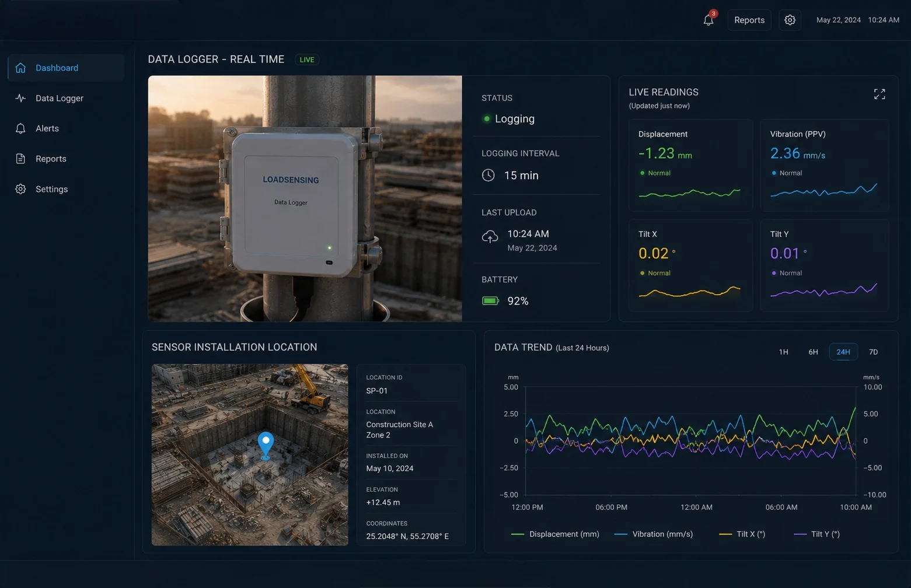The width and height of the screenshot is (911, 588).
Task: Click the 92% battery value
Action: pyautogui.click(x=518, y=301)
